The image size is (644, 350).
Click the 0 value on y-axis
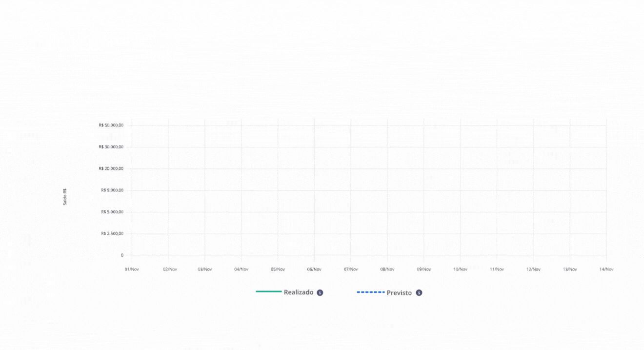click(122, 255)
